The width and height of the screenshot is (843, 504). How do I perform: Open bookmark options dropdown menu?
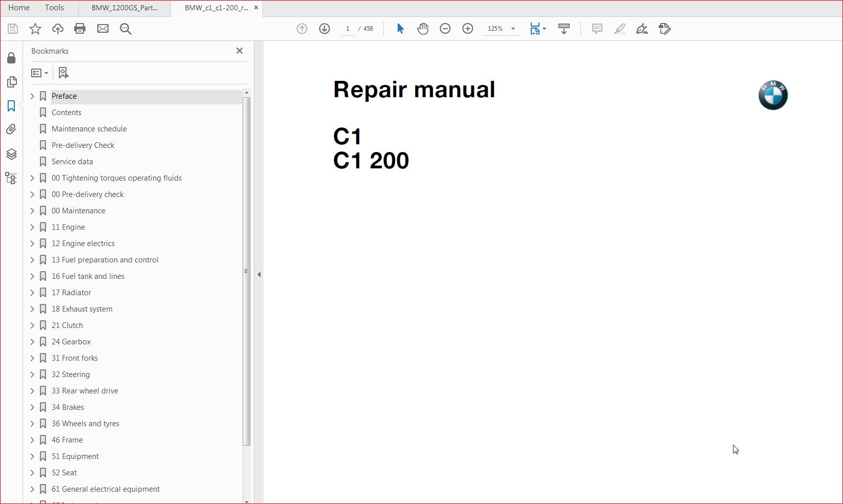point(40,73)
